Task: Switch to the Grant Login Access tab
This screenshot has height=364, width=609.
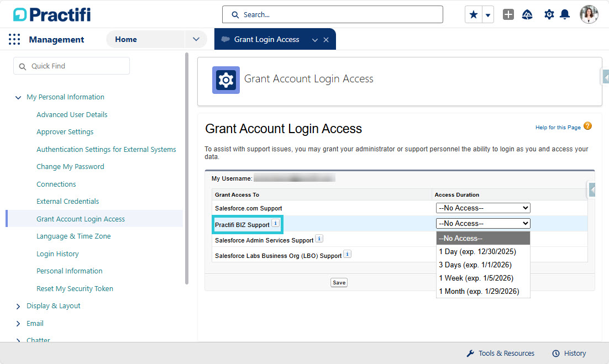Action: [266, 39]
